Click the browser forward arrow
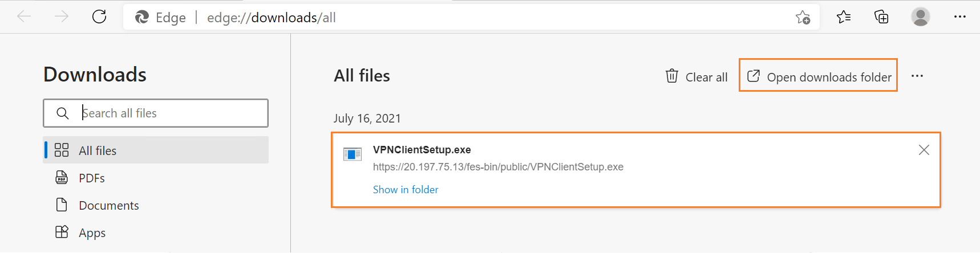This screenshot has height=253, width=980. click(x=62, y=17)
